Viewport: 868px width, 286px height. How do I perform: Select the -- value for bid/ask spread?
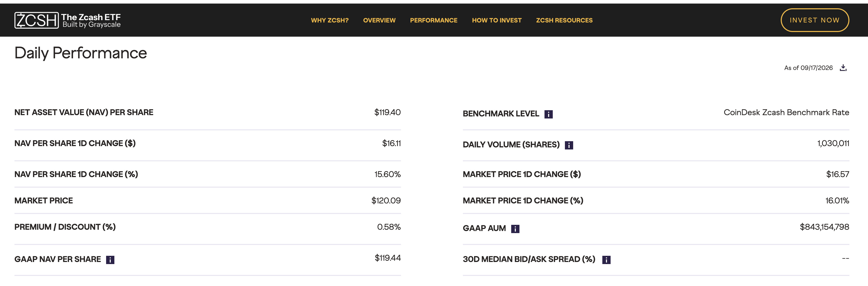846,258
